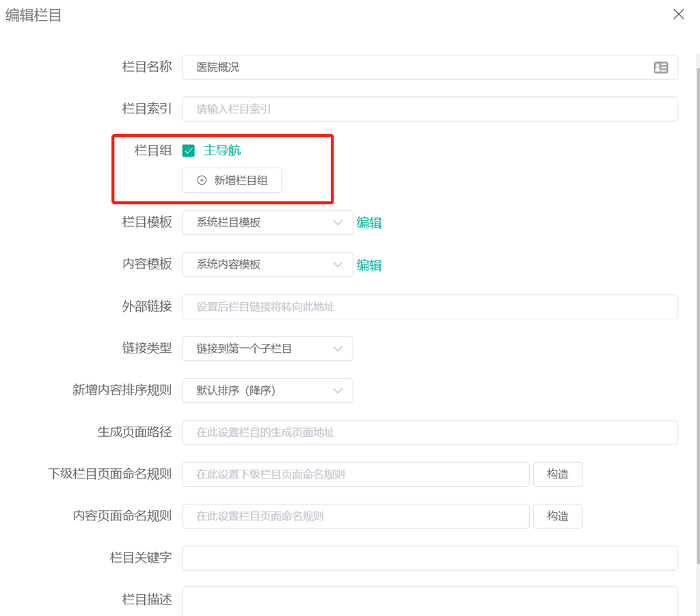The image size is (700, 616).
Task: Close the 编辑栏目 dialog
Action: point(678,14)
